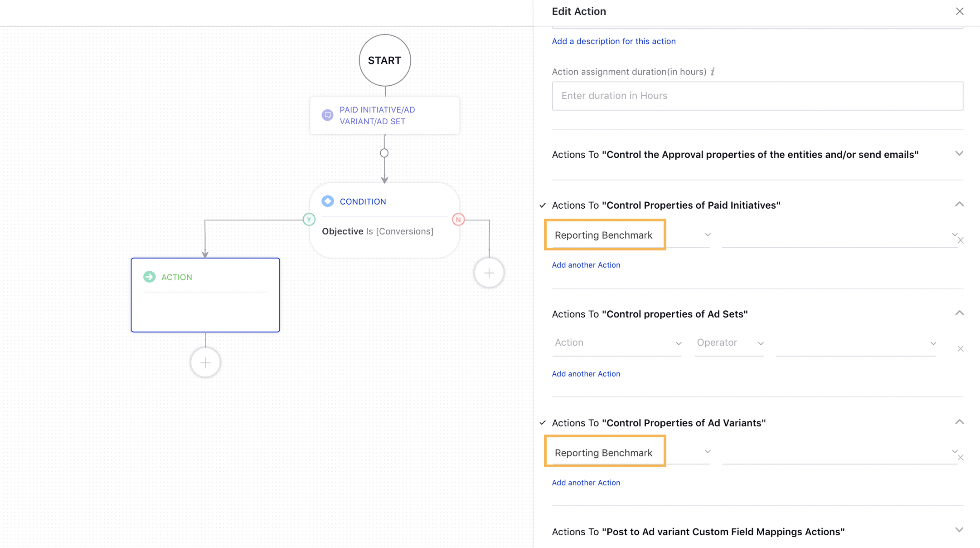Expand Actions To Control the Approval properties section
The height and width of the screenshot is (548, 980).
point(959,153)
